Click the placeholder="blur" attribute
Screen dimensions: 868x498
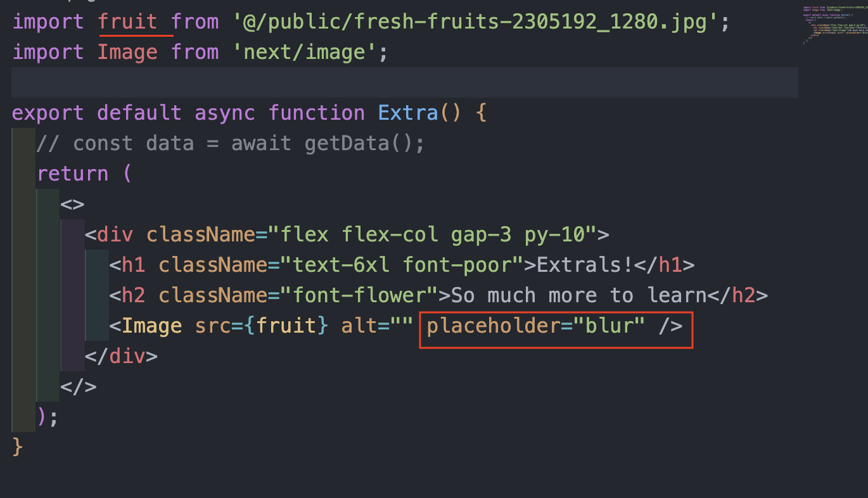pos(536,326)
